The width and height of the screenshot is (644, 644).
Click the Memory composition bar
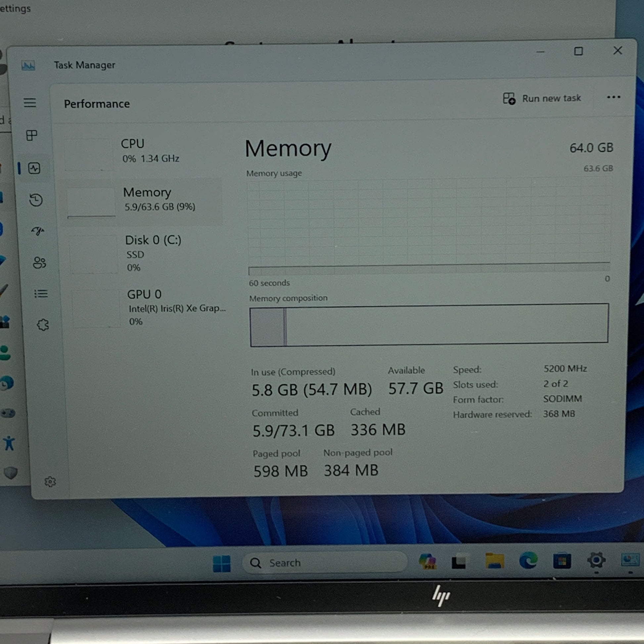pos(429,325)
